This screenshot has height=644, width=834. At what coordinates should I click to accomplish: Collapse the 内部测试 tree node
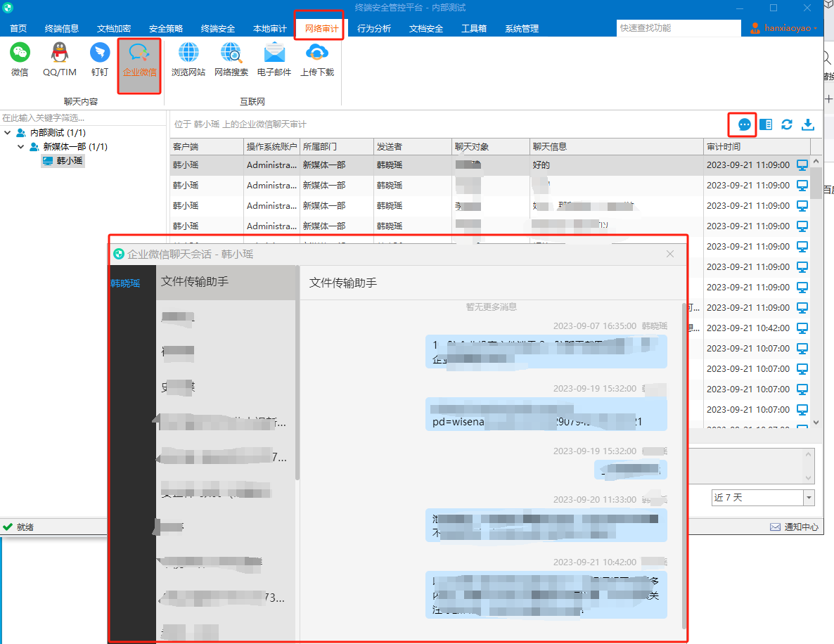[x=8, y=132]
